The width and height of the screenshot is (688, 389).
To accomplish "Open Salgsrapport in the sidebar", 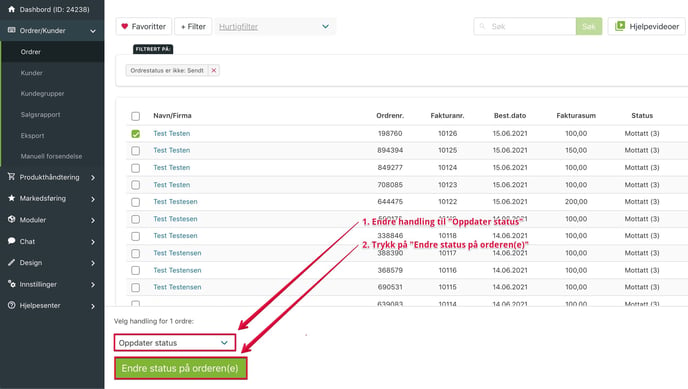I will pos(40,114).
